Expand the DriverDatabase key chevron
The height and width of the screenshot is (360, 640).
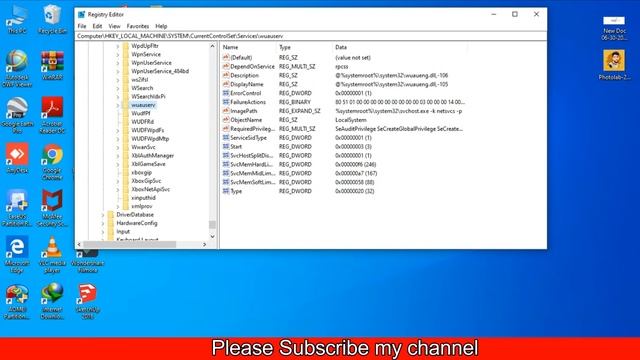(x=102, y=215)
